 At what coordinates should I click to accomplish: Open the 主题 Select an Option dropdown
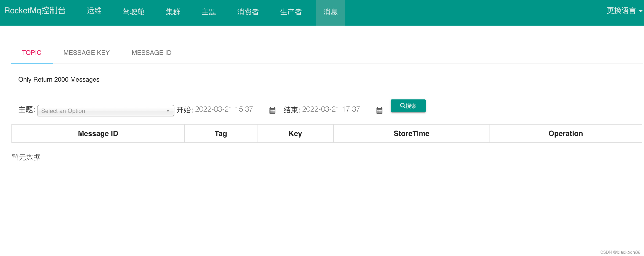106,111
